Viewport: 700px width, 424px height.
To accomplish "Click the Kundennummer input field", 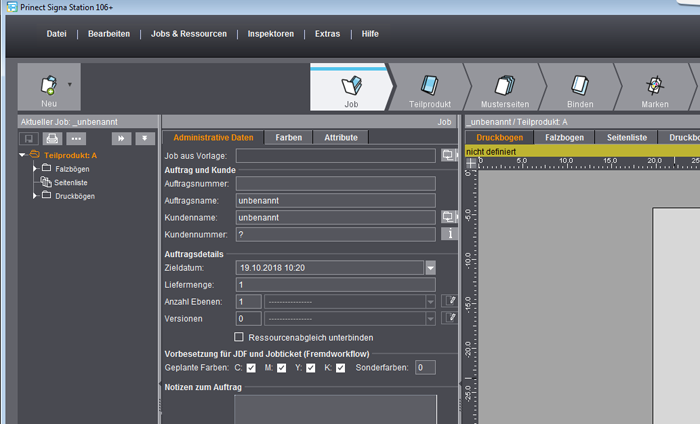I will click(336, 234).
